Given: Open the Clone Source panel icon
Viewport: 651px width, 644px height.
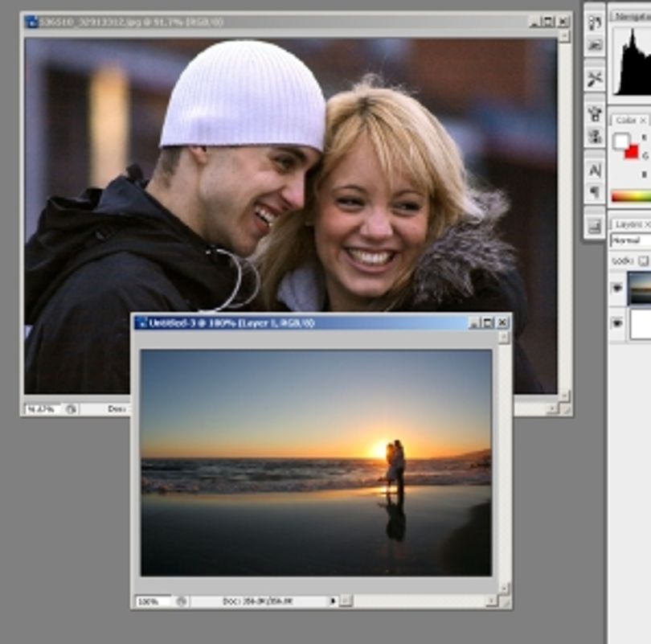Looking at the screenshot, I should pos(595,136).
